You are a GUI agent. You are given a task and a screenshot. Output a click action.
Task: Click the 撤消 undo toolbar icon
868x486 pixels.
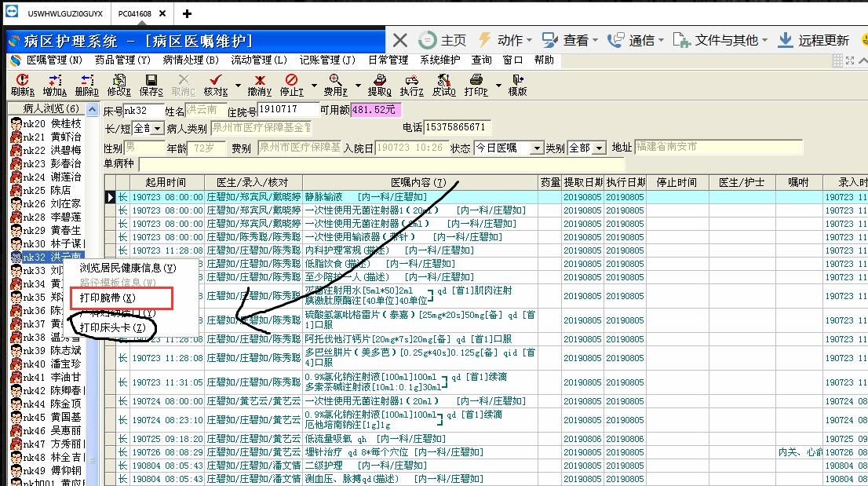coord(259,85)
